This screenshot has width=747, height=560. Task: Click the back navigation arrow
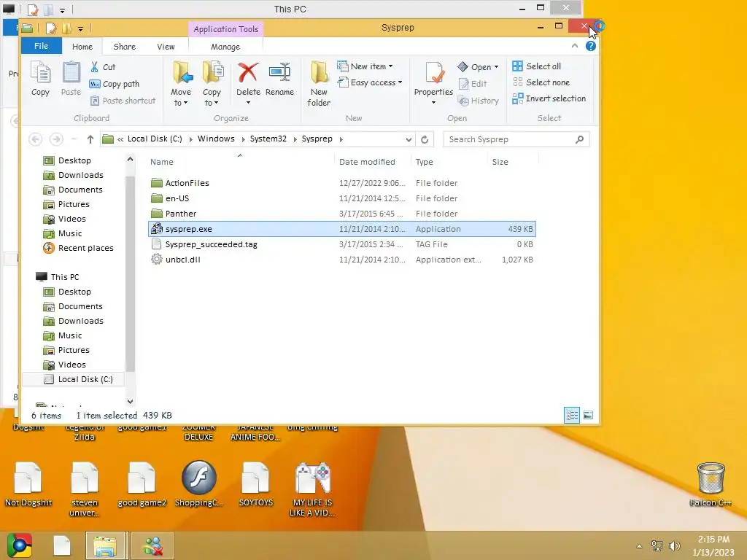tap(35, 139)
